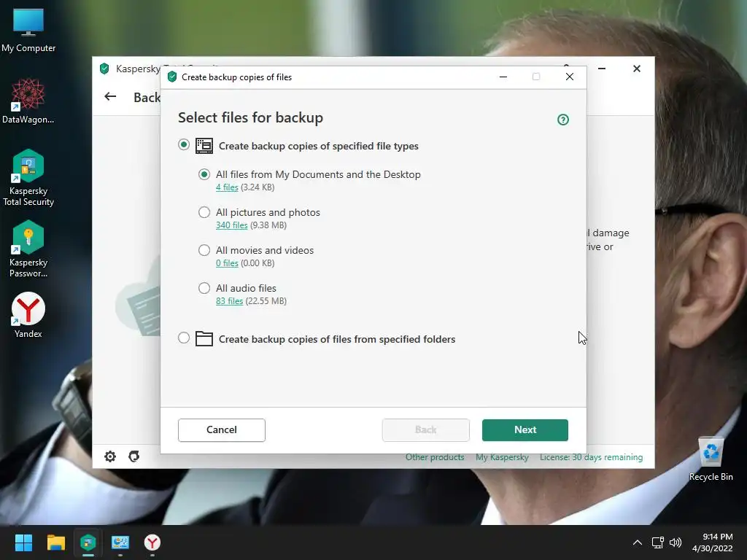The height and width of the screenshot is (560, 747).
Task: Click the specified folders folder icon
Action: (204, 338)
